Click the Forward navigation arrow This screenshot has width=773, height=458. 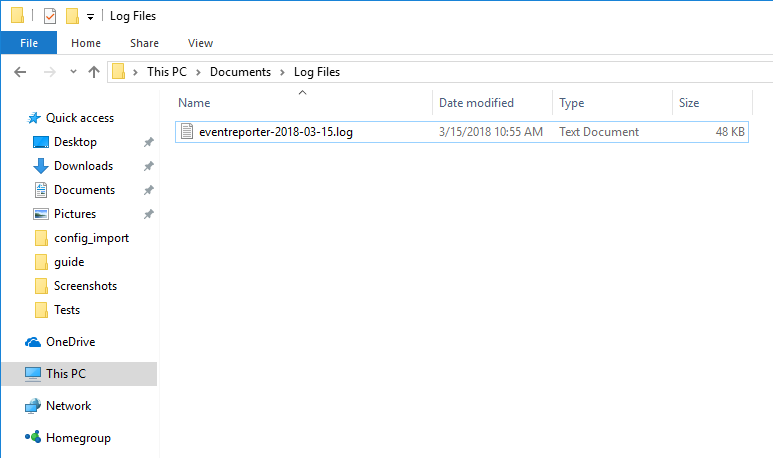[50, 72]
